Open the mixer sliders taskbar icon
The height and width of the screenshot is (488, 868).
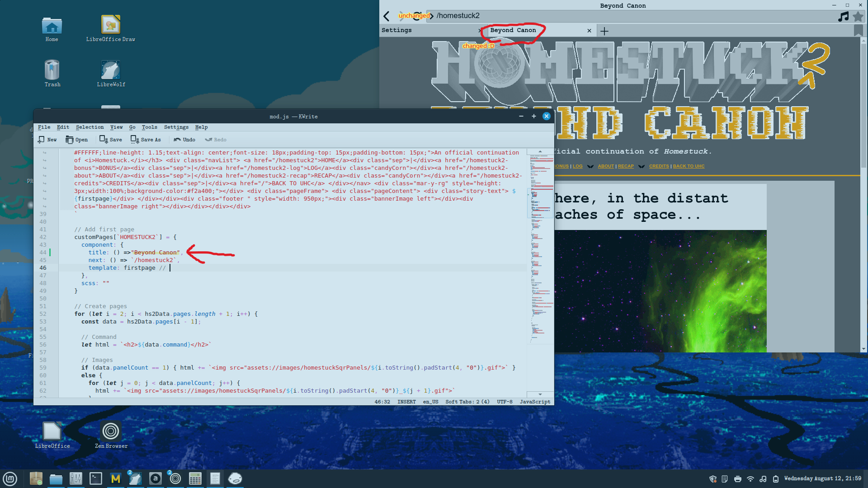(76, 479)
